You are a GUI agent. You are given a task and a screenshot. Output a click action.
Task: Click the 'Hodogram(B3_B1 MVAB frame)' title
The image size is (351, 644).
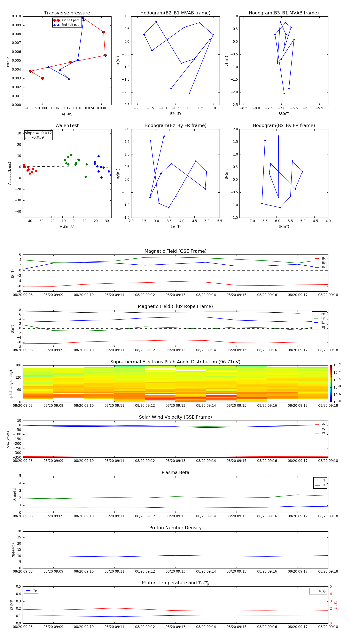coord(284,13)
